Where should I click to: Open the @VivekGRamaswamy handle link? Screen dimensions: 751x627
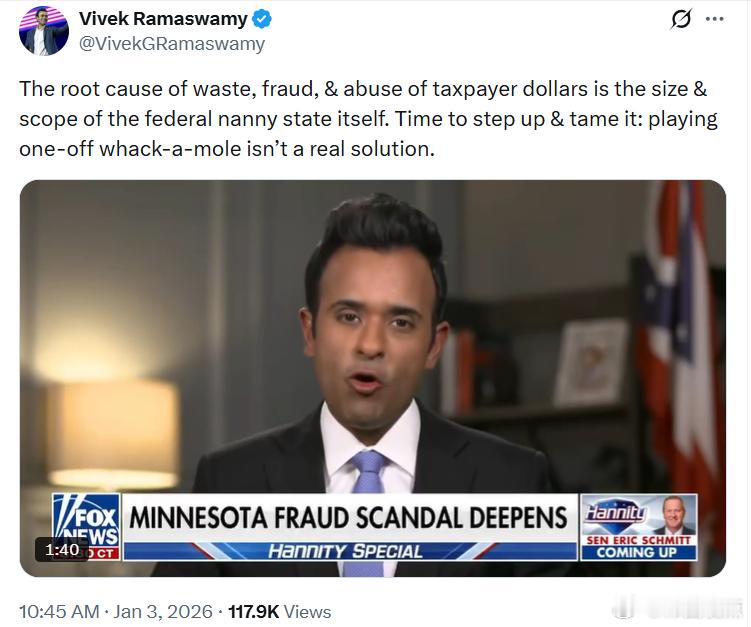tap(171, 44)
